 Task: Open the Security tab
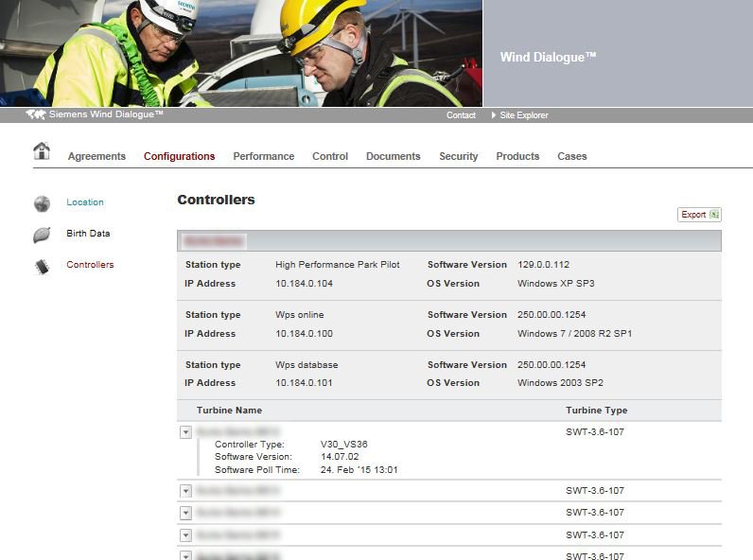tap(459, 157)
